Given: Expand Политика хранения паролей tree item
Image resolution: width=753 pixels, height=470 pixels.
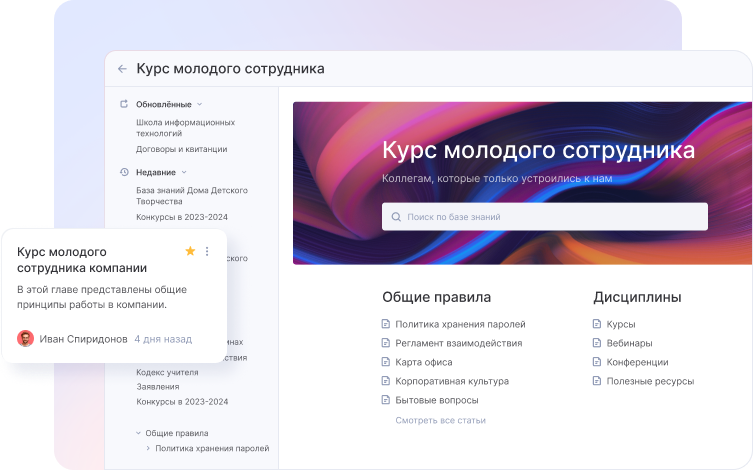Looking at the screenshot, I should pyautogui.click(x=148, y=449).
